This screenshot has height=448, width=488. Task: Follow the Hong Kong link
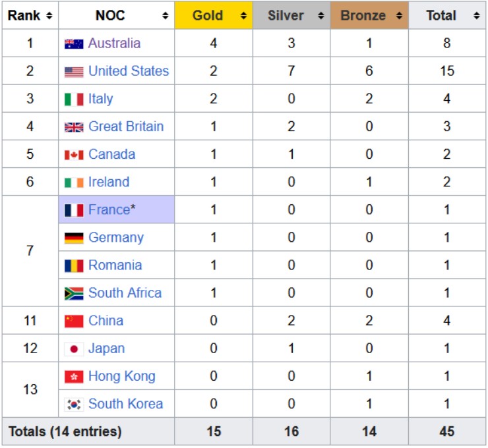pyautogui.click(x=121, y=376)
